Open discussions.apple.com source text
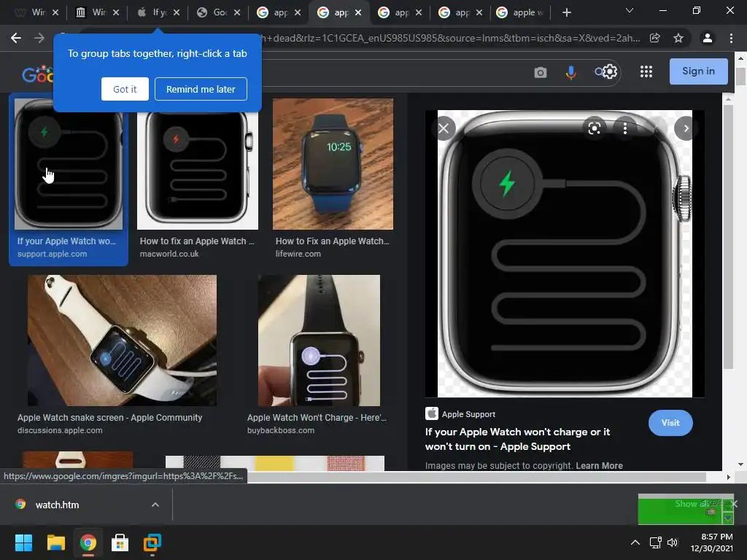This screenshot has height=560, width=747. [x=60, y=430]
